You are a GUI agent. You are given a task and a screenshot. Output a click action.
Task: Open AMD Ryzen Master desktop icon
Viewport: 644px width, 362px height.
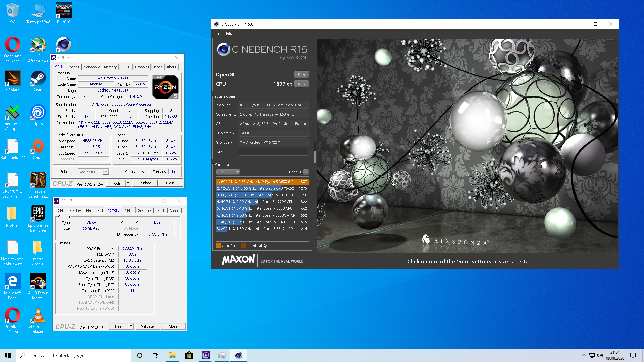pos(38,287)
